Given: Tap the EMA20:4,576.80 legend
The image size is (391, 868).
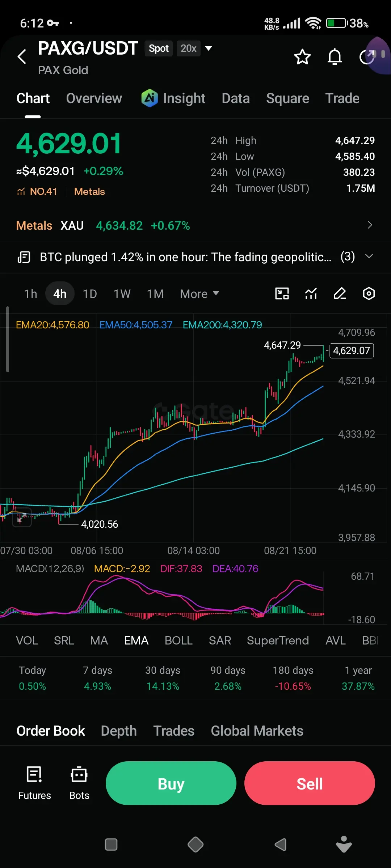Looking at the screenshot, I should 52,325.
